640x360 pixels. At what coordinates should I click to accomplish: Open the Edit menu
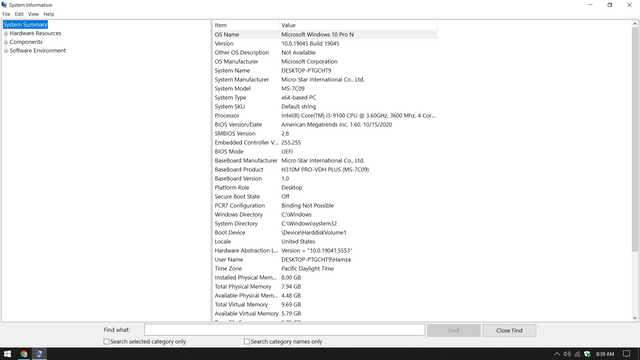(19, 14)
